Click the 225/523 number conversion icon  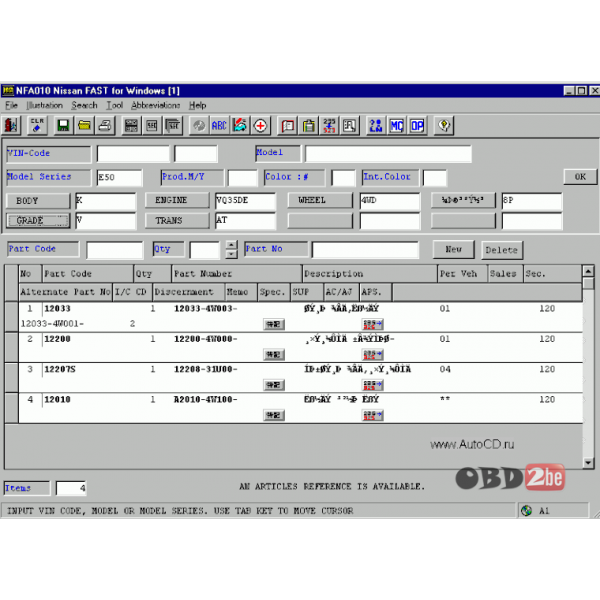(329, 125)
